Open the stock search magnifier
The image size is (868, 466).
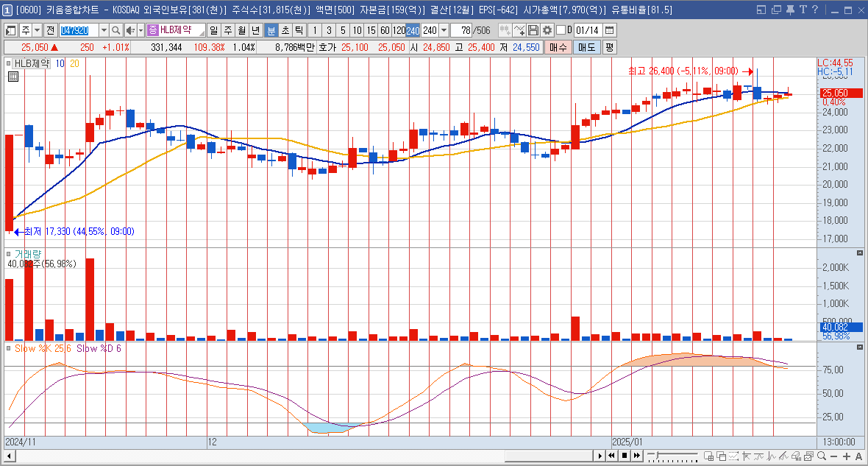pos(115,30)
